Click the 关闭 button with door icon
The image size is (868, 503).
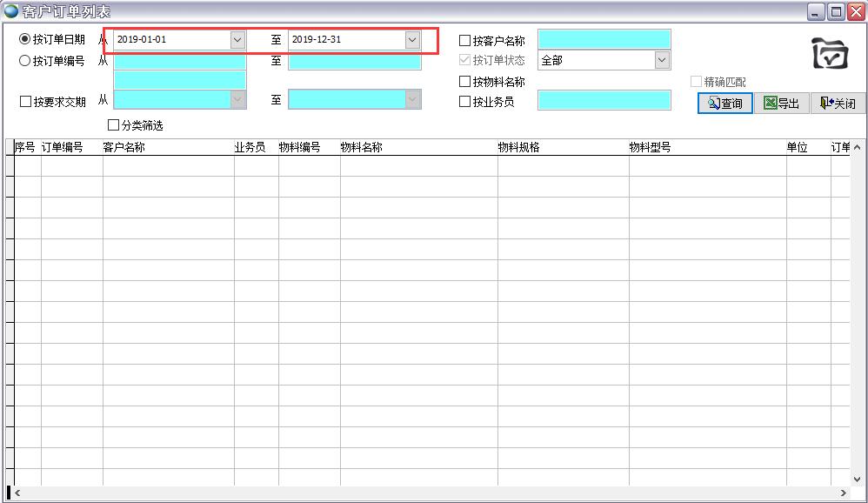(838, 104)
